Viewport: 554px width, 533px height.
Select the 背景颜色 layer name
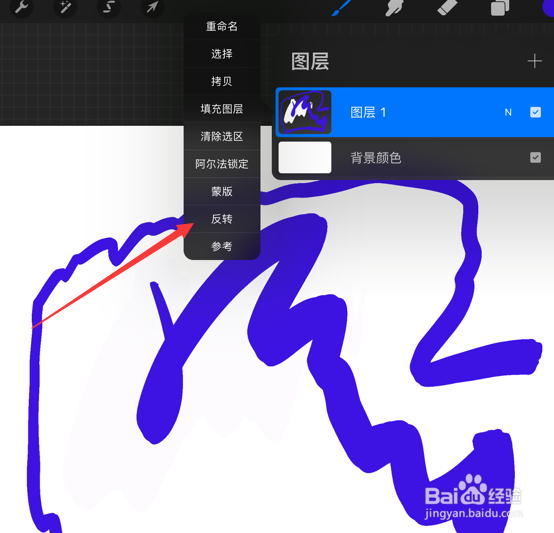(x=376, y=158)
